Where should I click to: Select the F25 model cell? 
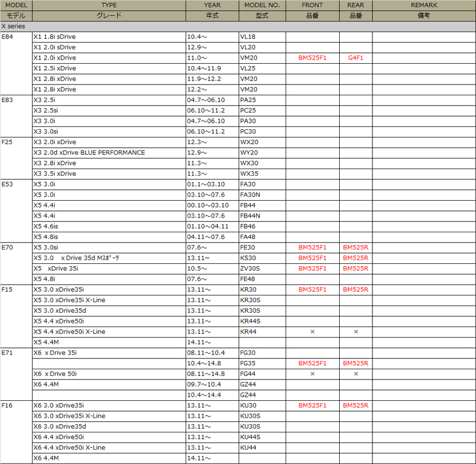click(16, 158)
